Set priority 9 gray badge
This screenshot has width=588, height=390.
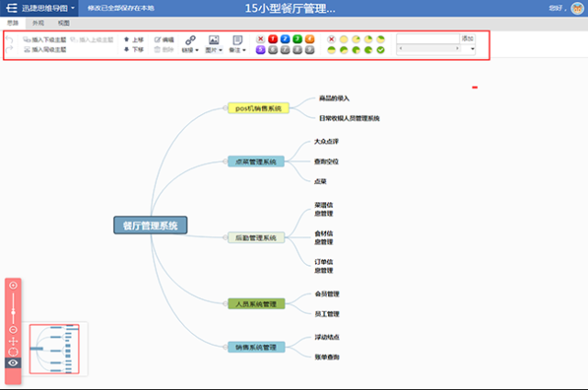point(310,50)
